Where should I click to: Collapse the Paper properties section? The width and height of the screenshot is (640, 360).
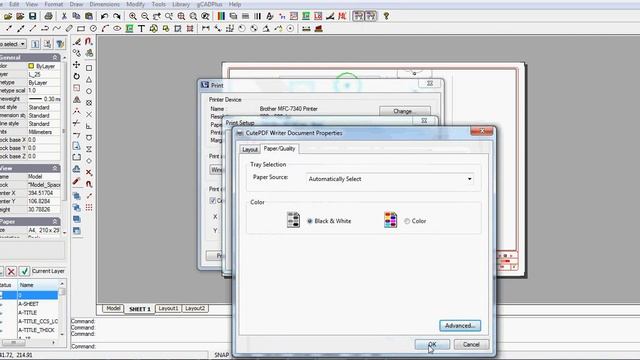click(x=55, y=221)
